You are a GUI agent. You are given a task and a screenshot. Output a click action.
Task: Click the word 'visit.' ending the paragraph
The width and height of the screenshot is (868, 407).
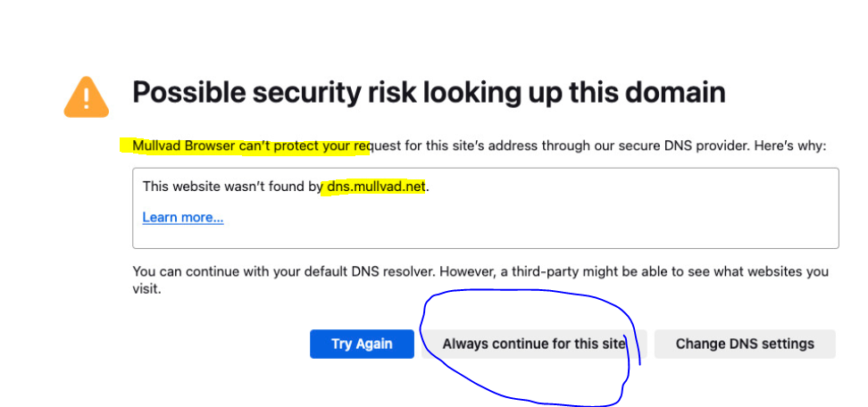pyautogui.click(x=146, y=289)
